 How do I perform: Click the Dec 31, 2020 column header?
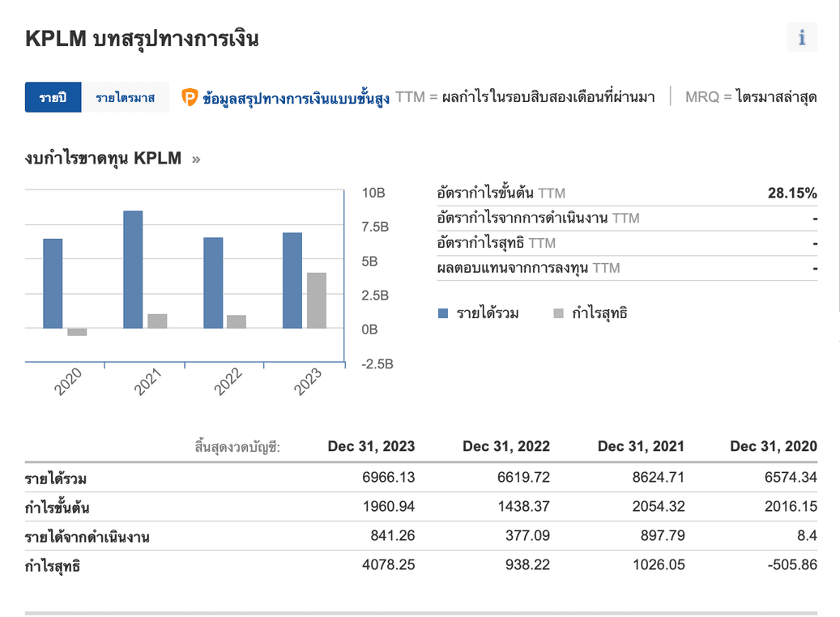coord(773,446)
